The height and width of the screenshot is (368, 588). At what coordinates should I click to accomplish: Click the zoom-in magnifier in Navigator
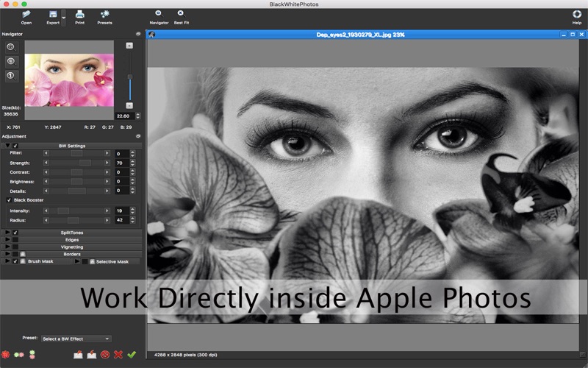[x=11, y=47]
